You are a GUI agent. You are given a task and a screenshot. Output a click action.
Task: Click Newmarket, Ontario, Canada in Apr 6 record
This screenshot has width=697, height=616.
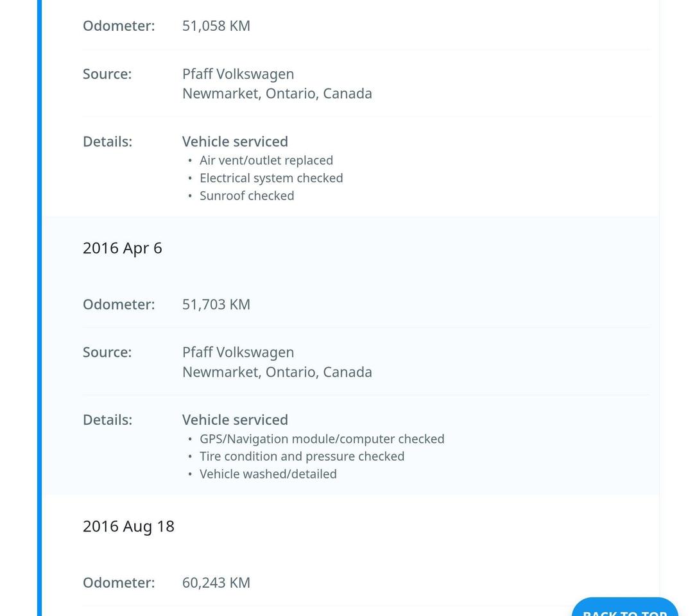[x=277, y=372]
